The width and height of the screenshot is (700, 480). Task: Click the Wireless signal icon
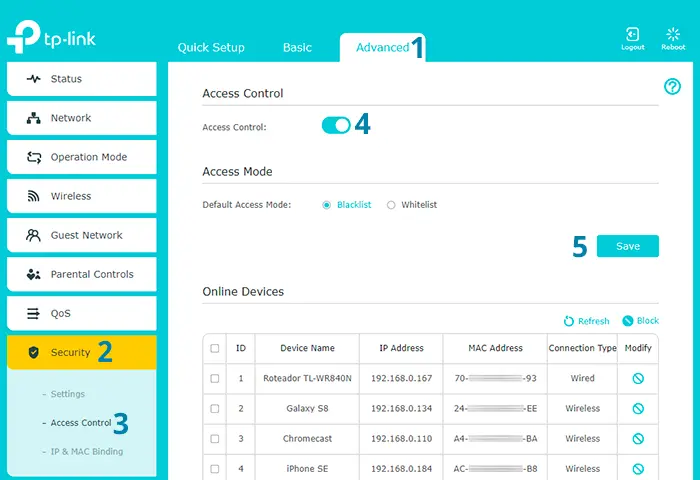tap(33, 196)
